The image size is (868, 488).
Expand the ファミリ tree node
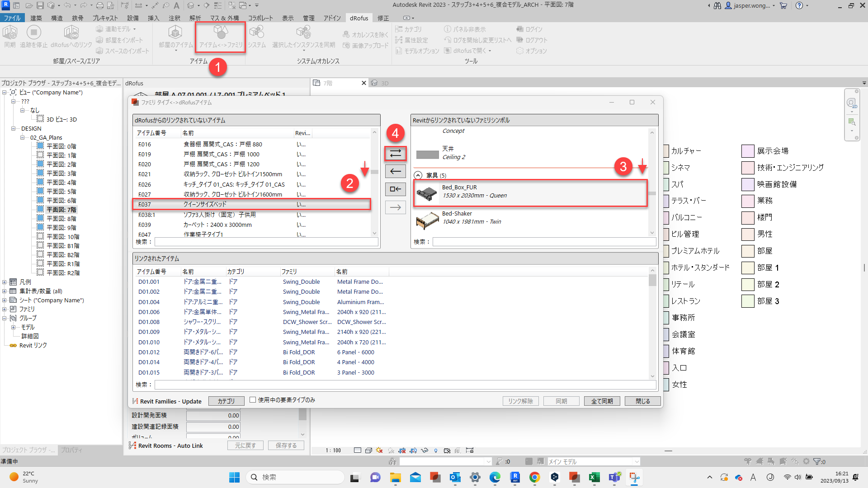click(5, 309)
